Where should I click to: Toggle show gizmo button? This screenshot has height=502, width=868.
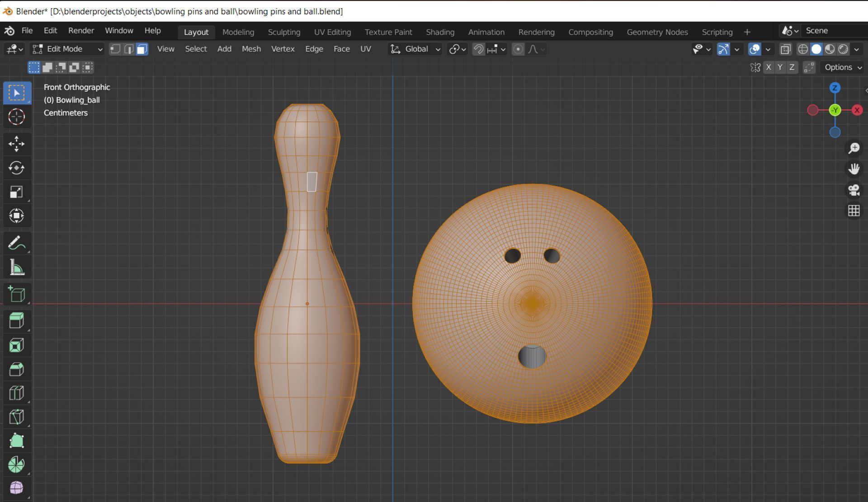pyautogui.click(x=723, y=49)
